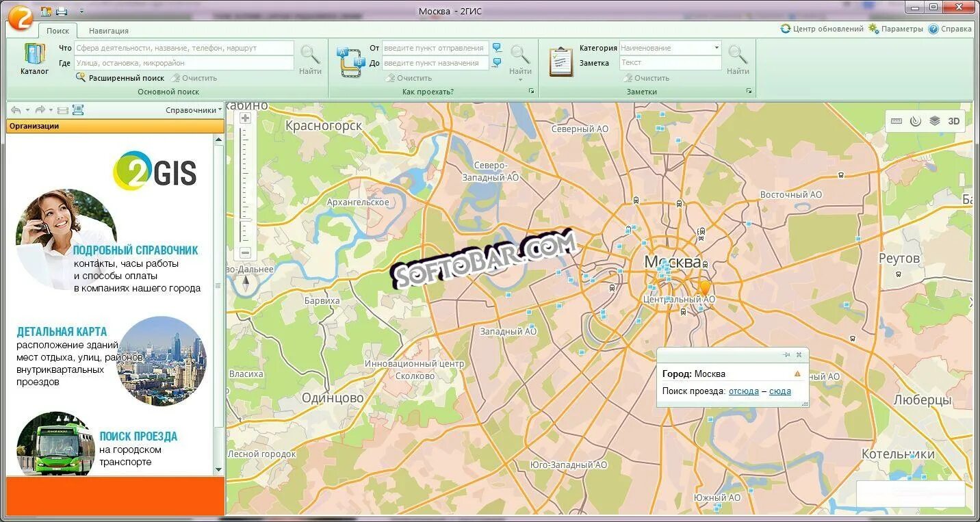Click the buildings icon in quick access toolbar

click(47, 11)
